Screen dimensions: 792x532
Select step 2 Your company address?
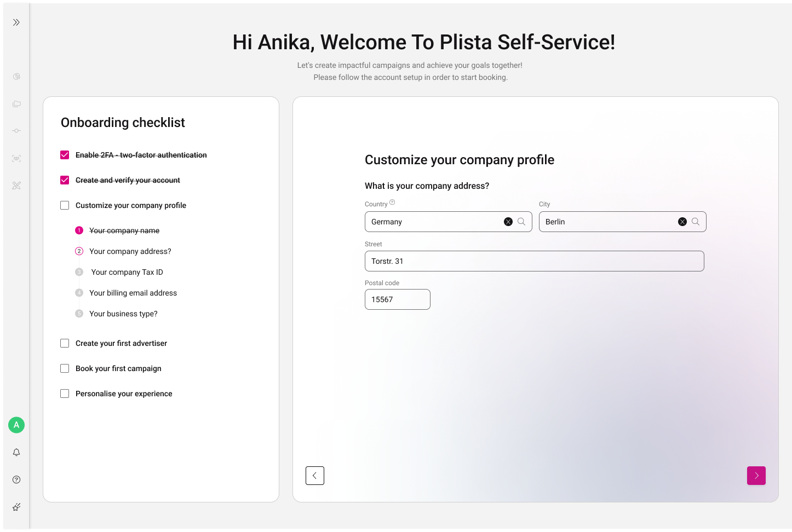pos(123,251)
